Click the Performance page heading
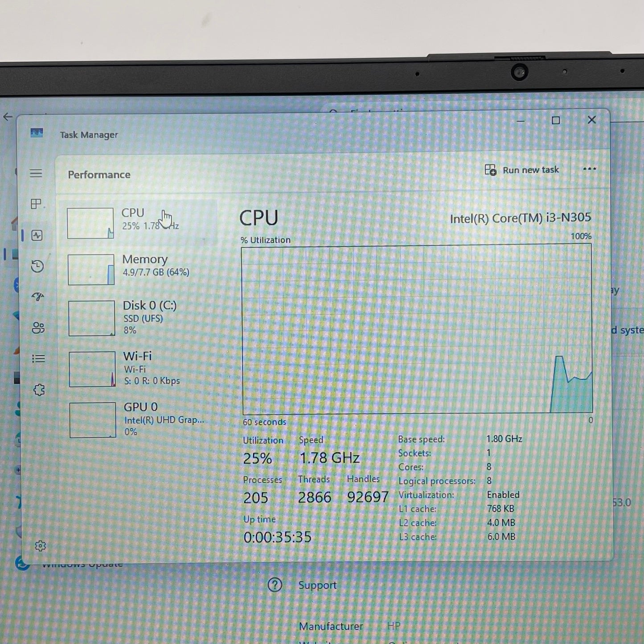Viewport: 644px width, 644px height. pos(99,175)
